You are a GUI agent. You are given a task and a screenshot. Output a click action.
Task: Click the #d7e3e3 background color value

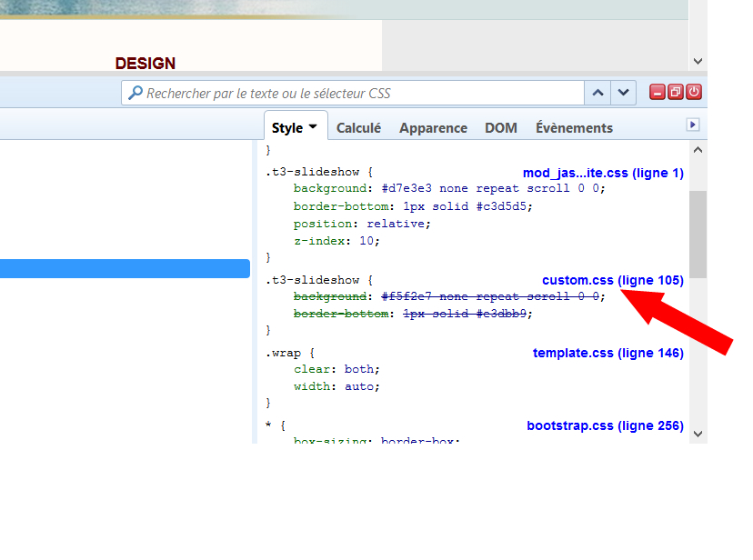[401, 188]
